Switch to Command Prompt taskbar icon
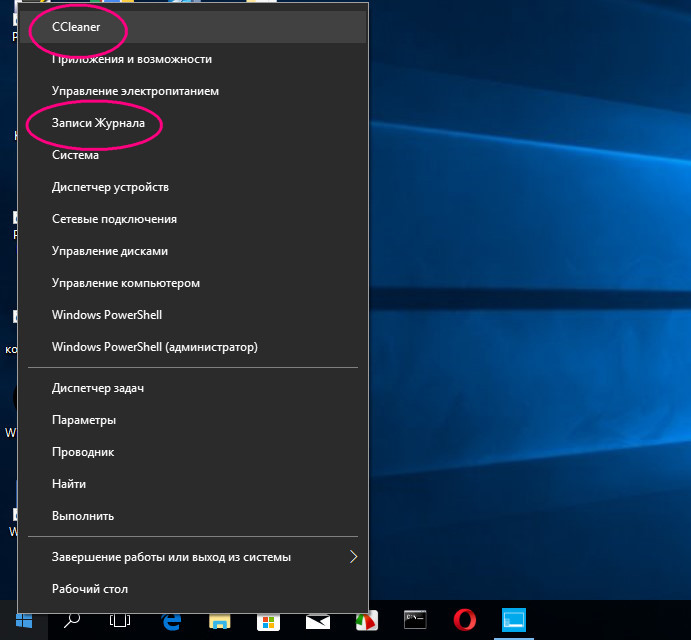The width and height of the screenshot is (691, 640). (x=415, y=621)
